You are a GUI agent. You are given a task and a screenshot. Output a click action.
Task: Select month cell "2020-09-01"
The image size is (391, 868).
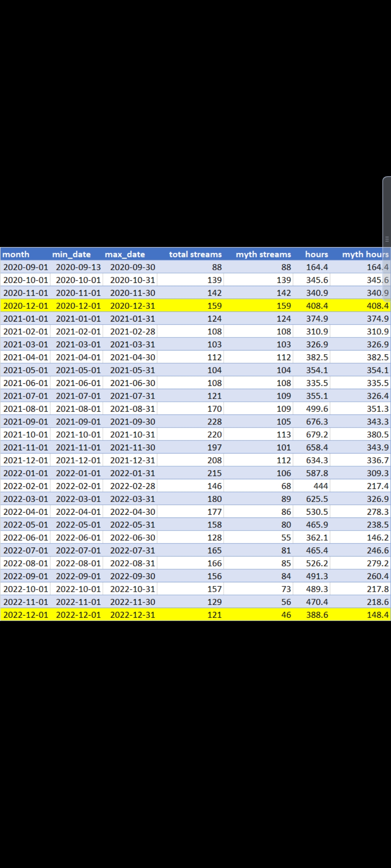click(x=26, y=267)
